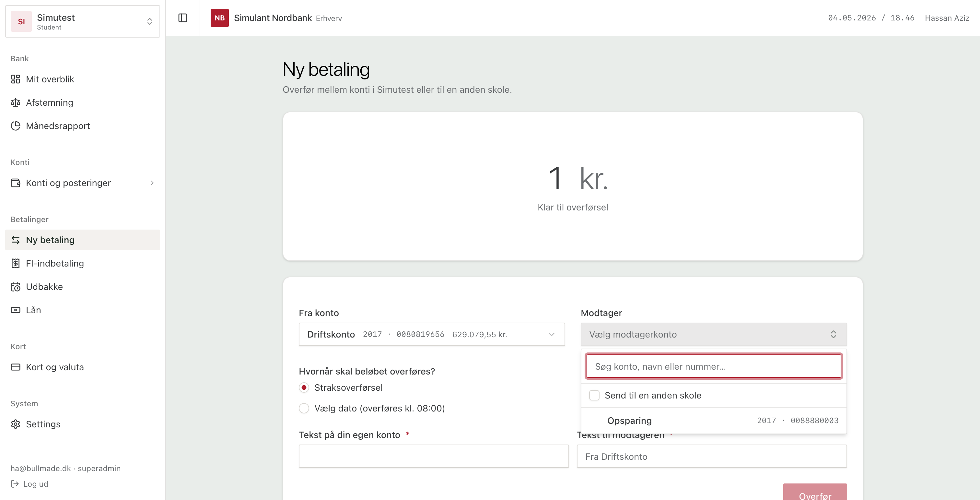Click ha@bullmade.dk superadmin text

point(65,468)
